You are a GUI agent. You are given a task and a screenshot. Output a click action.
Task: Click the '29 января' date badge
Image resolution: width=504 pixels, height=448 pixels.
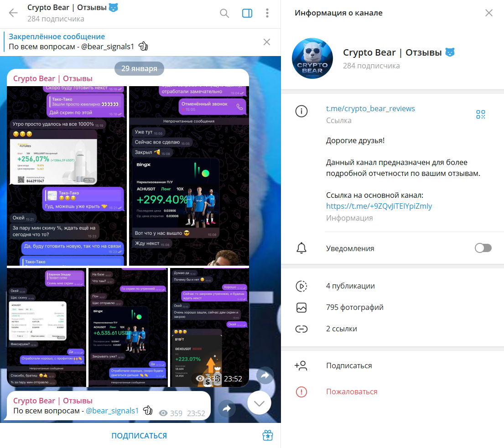click(139, 68)
